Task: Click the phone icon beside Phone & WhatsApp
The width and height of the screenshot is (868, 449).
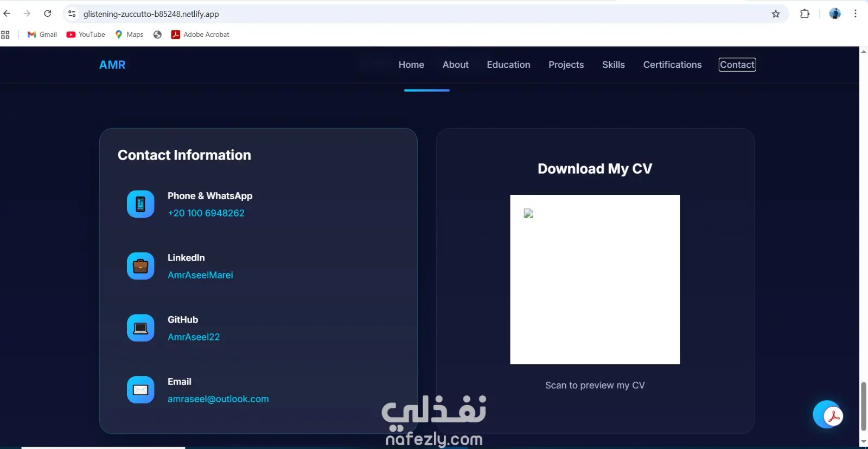Action: 141,204
